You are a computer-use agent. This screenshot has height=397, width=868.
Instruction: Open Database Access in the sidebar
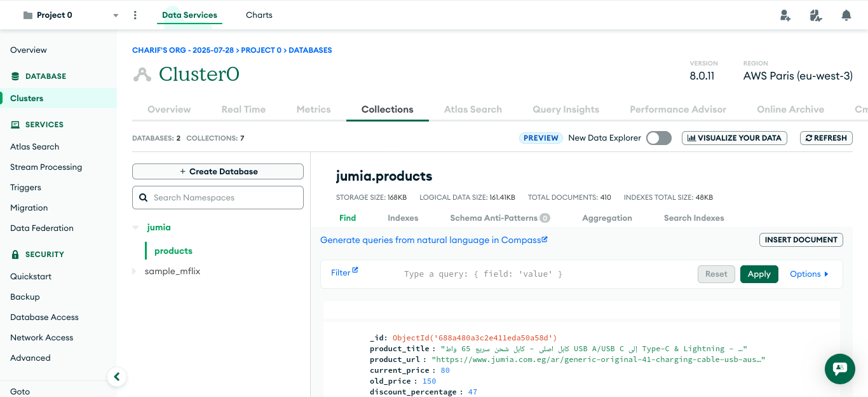pyautogui.click(x=44, y=317)
